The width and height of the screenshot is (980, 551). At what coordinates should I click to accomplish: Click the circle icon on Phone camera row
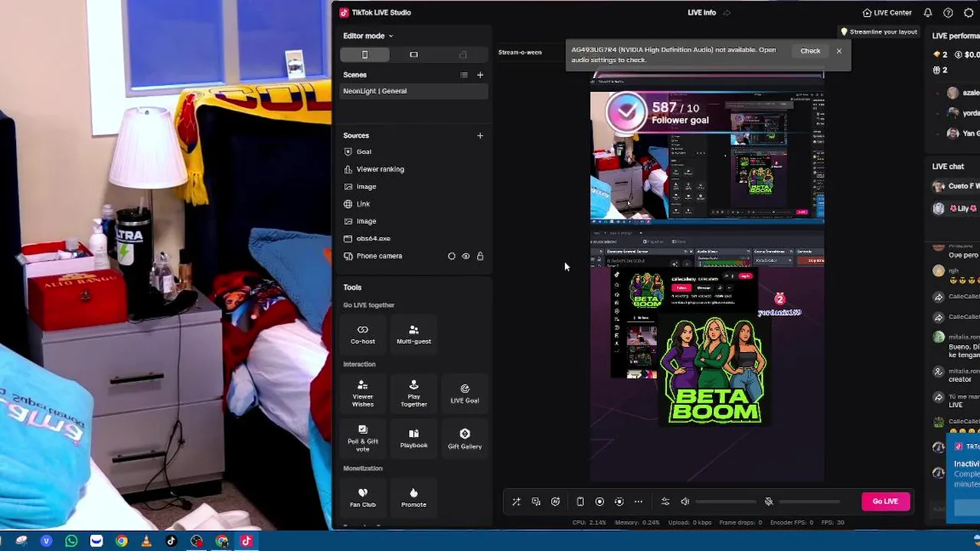tap(451, 256)
